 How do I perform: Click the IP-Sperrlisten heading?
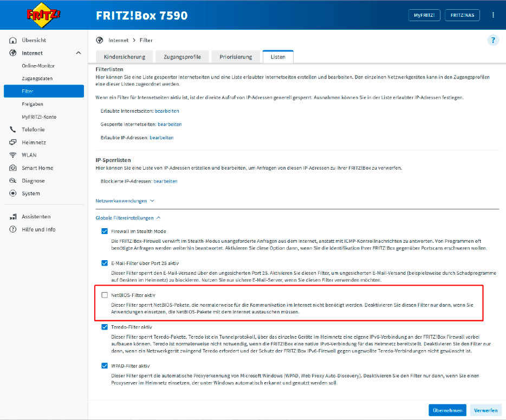tap(113, 160)
